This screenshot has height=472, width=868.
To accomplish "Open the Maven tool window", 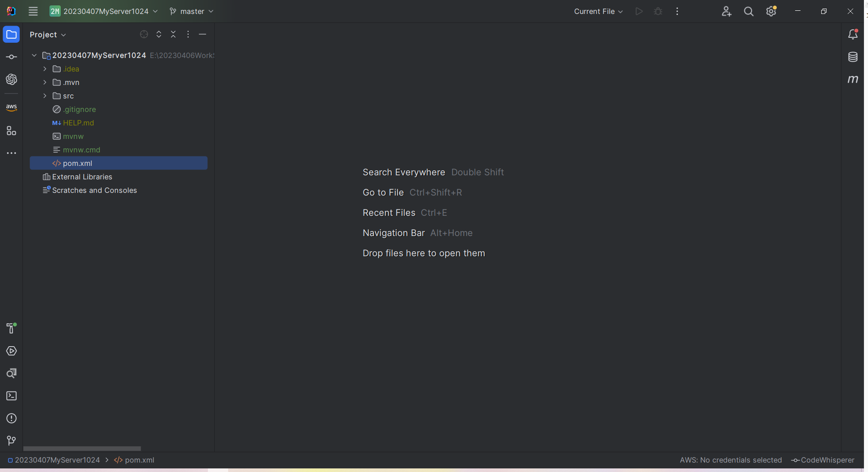I will coord(853,80).
